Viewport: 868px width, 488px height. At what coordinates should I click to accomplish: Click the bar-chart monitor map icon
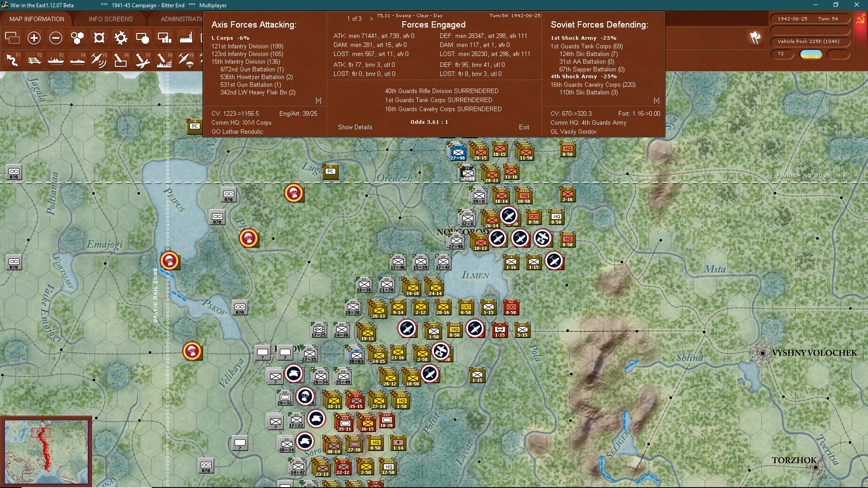(x=164, y=38)
